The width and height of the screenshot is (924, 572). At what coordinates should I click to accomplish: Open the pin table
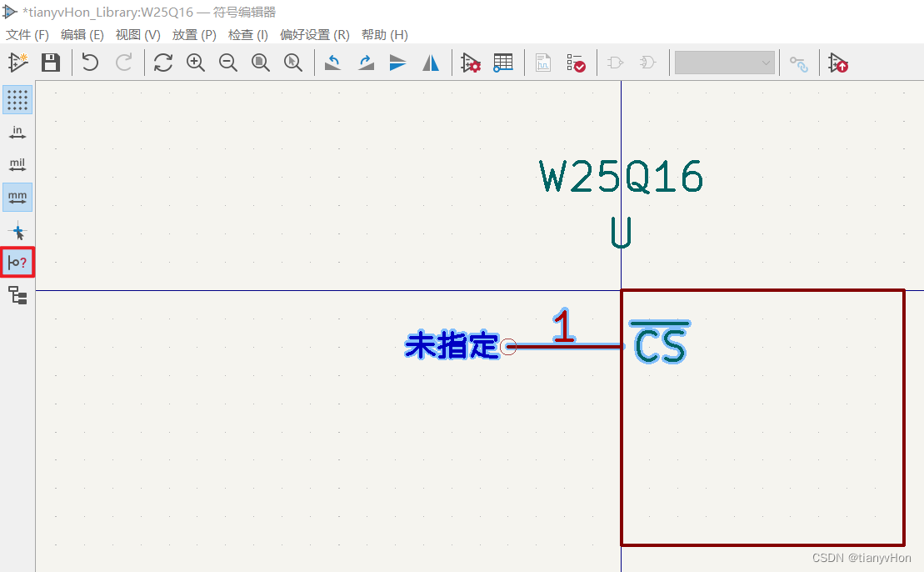pyautogui.click(x=503, y=63)
